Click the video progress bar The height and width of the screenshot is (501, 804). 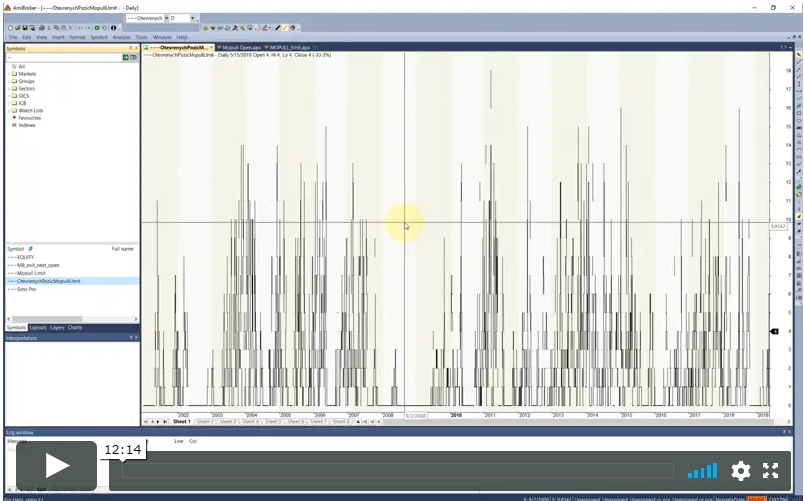coord(398,470)
